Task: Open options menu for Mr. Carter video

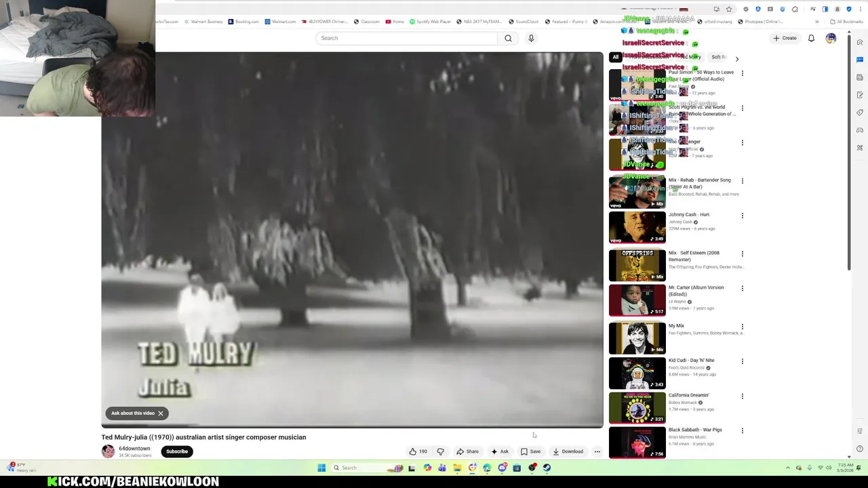Action: point(742,288)
